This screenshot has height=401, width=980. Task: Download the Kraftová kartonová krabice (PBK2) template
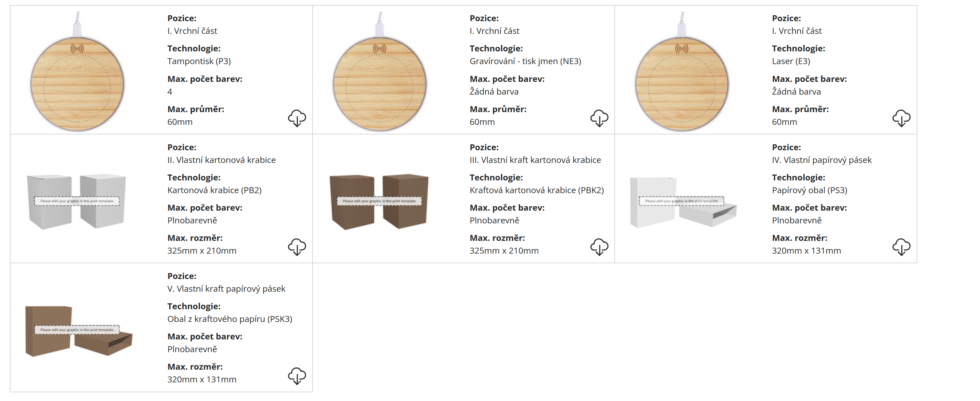599,247
